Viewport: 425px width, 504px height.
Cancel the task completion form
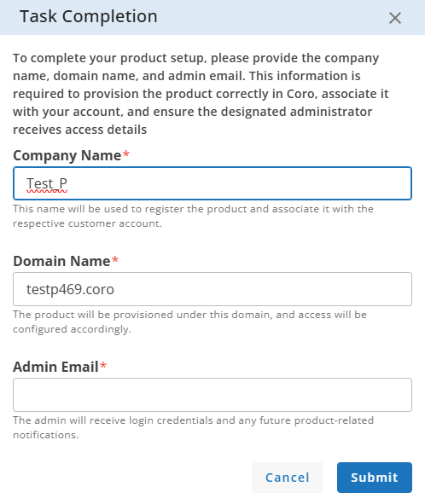pos(288,478)
